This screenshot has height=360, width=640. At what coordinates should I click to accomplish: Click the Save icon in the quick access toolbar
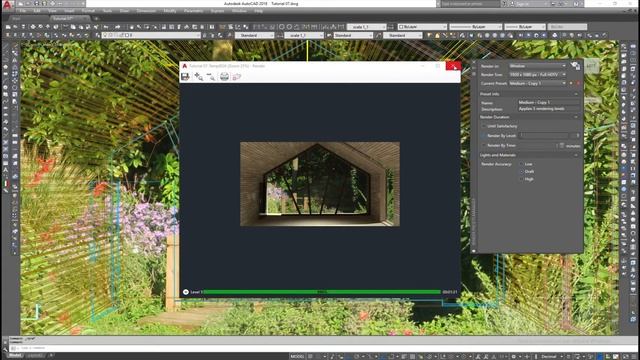click(x=36, y=4)
